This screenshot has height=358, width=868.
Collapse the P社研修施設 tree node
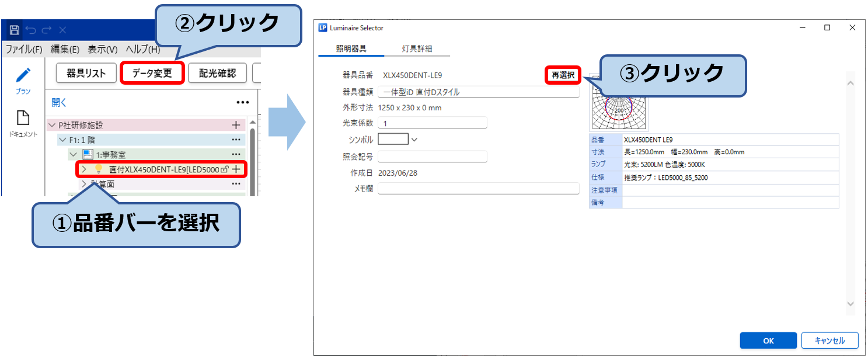[53, 126]
